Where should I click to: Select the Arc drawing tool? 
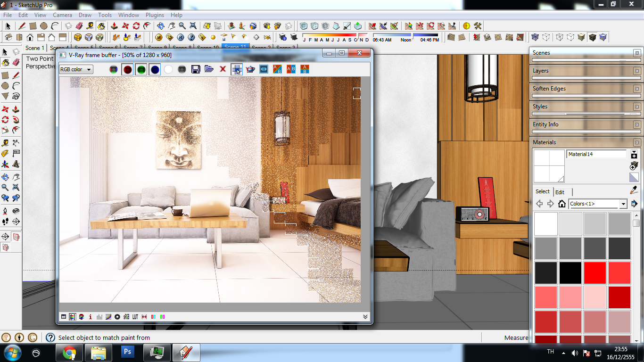pyautogui.click(x=55, y=26)
